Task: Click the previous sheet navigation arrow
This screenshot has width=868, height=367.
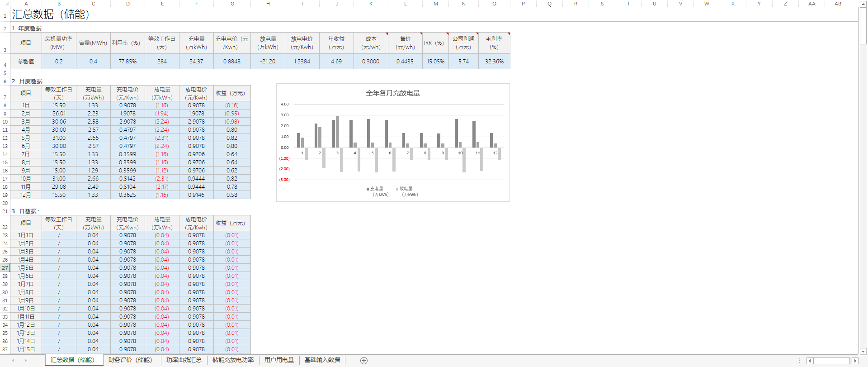Action: [x=13, y=360]
